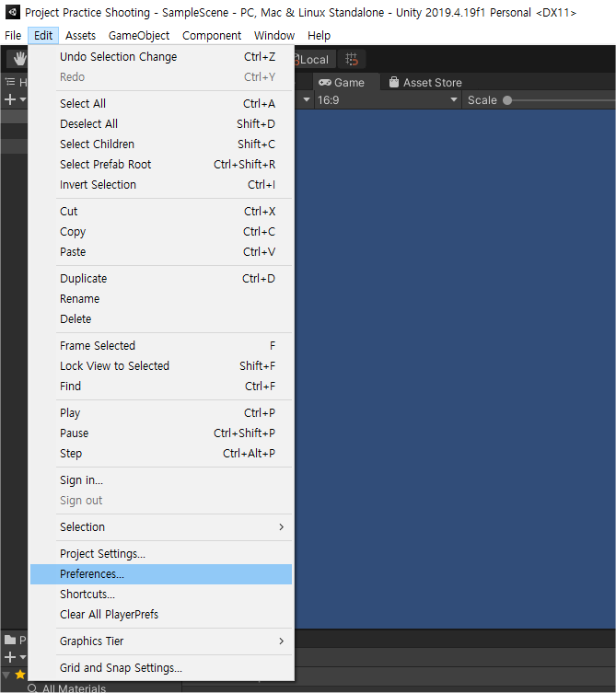Screen dimensions: 616x693
Task: Choose Lock View to Selected
Action: (161, 366)
